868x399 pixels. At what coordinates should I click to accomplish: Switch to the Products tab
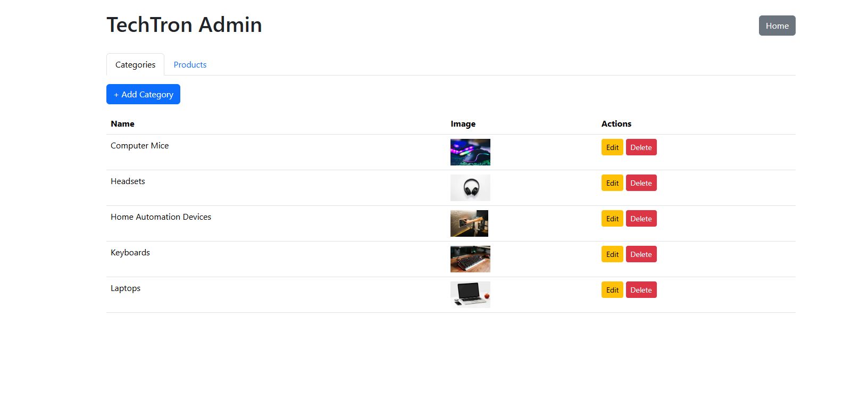pyautogui.click(x=190, y=65)
